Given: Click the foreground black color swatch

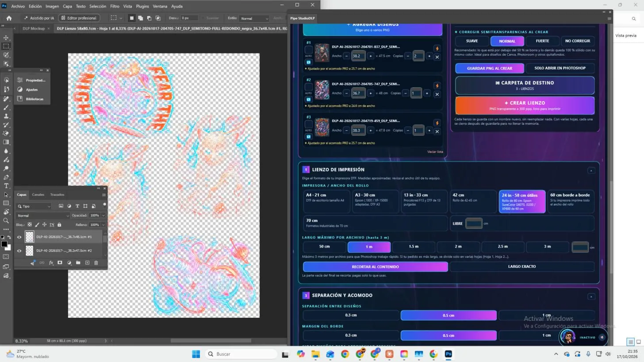Looking at the screenshot, I should 4,244.
